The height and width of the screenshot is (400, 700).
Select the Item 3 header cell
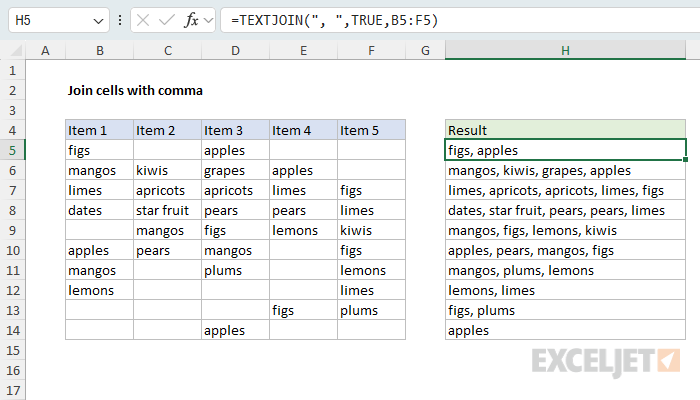click(235, 130)
